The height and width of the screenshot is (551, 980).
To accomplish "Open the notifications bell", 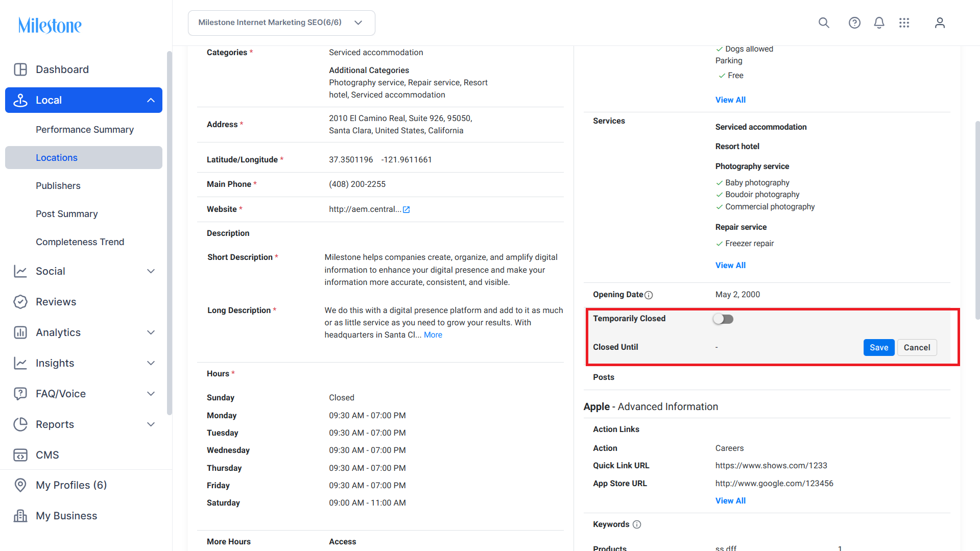I will [x=879, y=23].
